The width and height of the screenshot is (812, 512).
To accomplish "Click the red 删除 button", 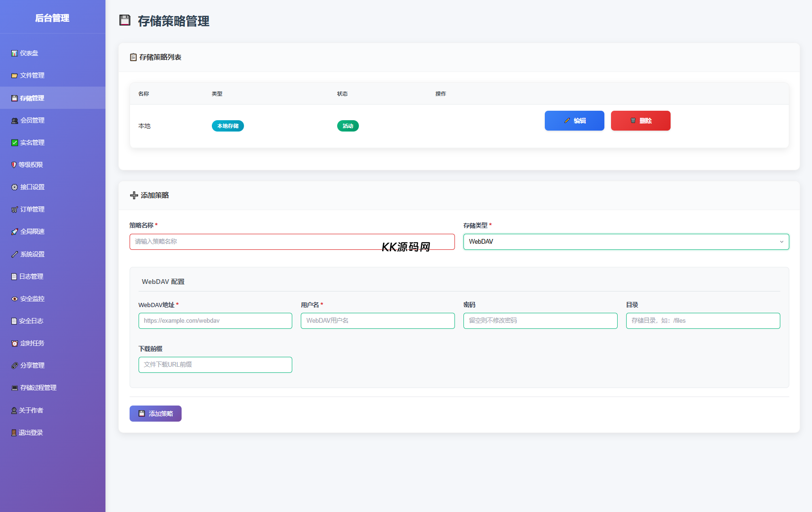I will (x=640, y=121).
